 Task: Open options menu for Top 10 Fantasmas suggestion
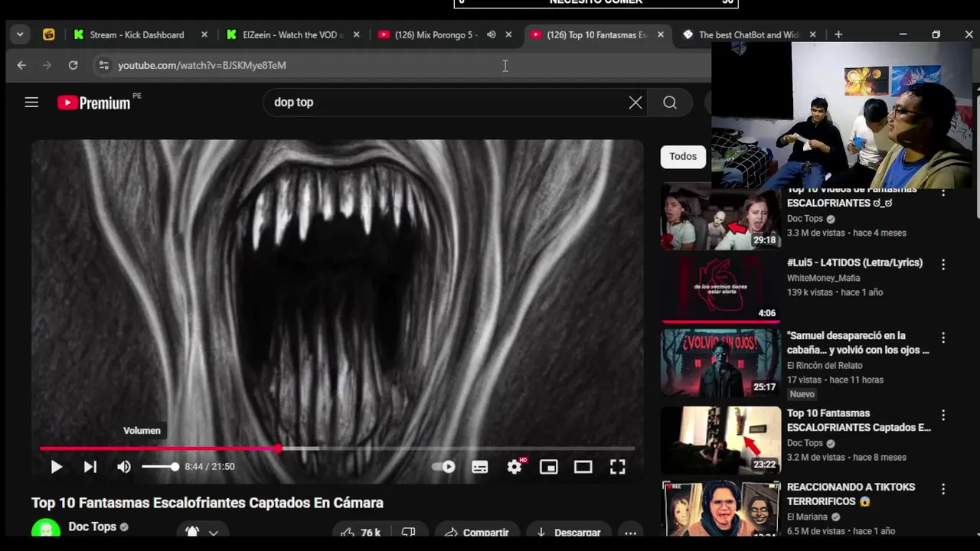[x=943, y=415]
